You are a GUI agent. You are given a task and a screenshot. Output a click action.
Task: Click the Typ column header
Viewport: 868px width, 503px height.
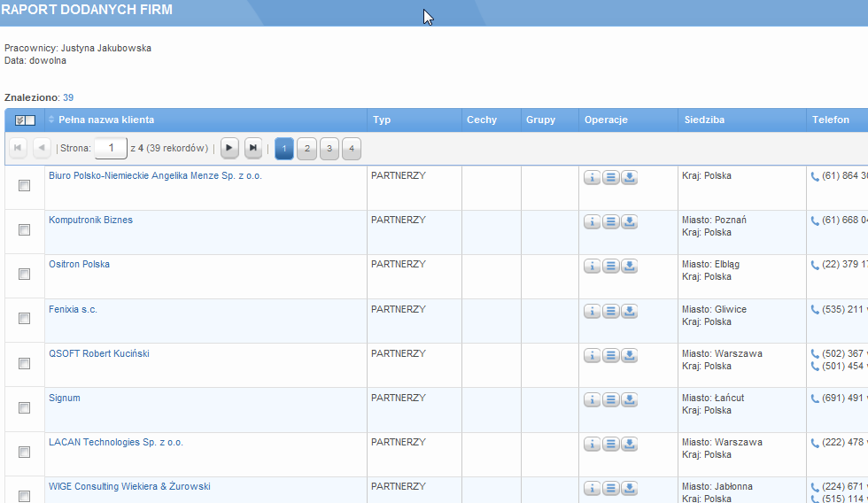click(415, 120)
